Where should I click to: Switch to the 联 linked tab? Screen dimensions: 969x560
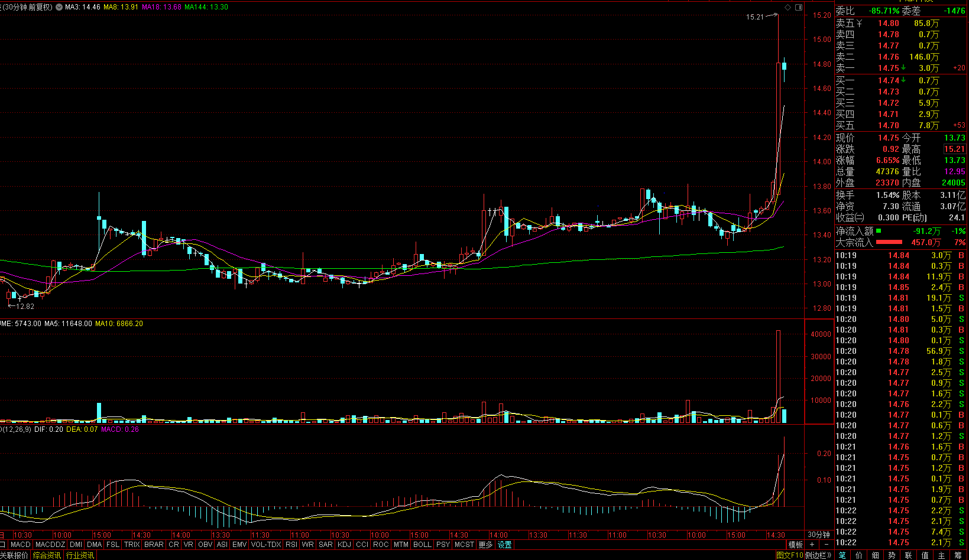pyautogui.click(x=909, y=555)
